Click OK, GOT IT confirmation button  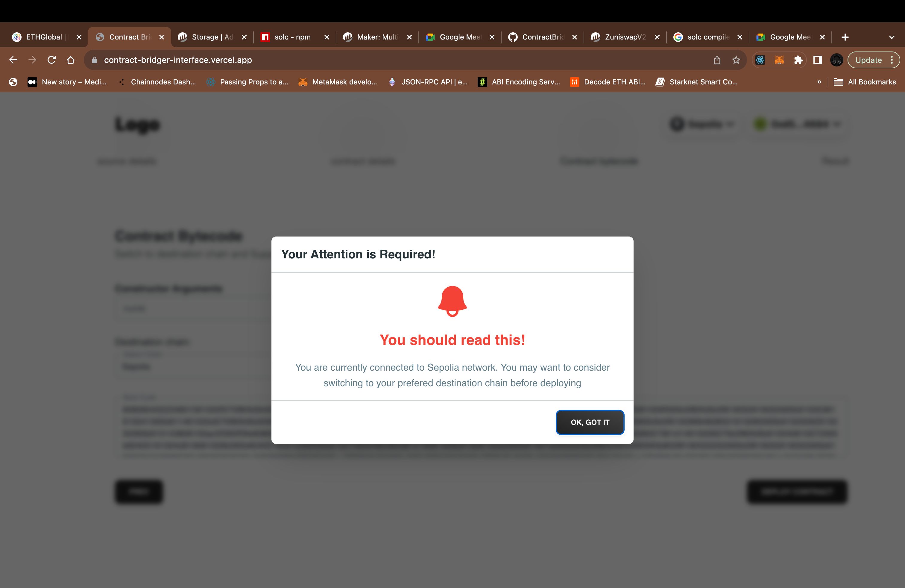[590, 422]
